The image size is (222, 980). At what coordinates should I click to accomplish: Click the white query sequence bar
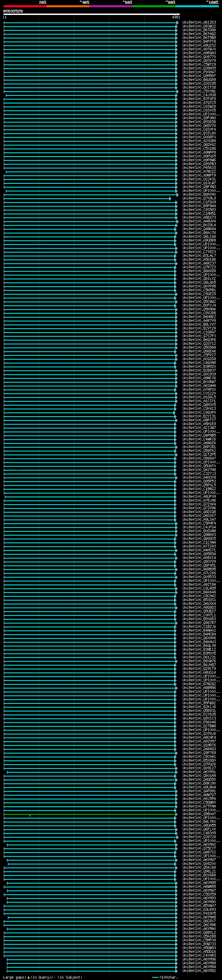coord(92,15)
